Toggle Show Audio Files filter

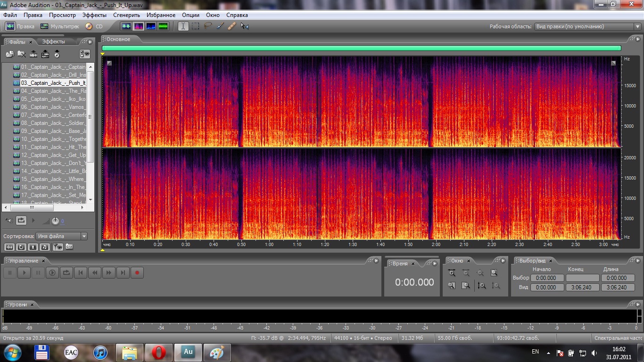(x=9, y=247)
